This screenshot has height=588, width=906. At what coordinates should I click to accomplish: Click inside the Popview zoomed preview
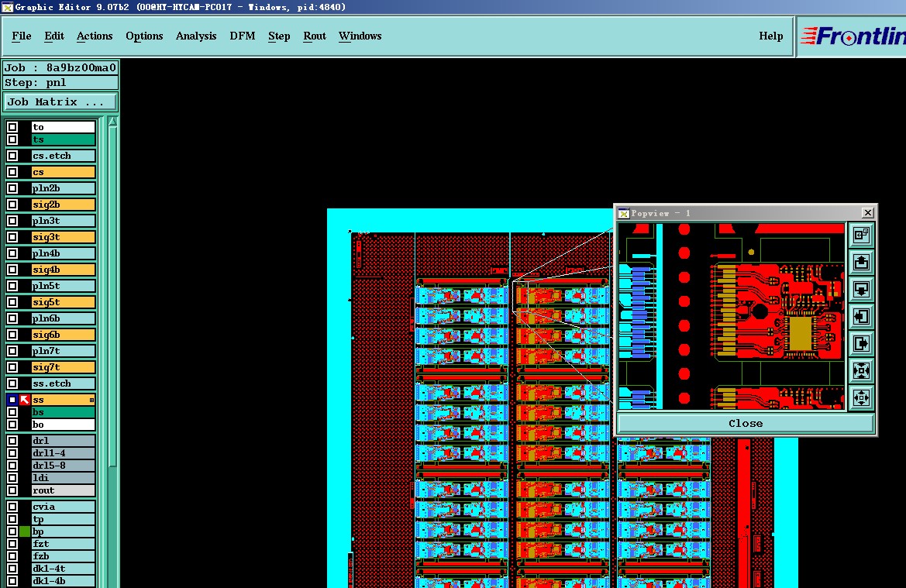(x=731, y=317)
